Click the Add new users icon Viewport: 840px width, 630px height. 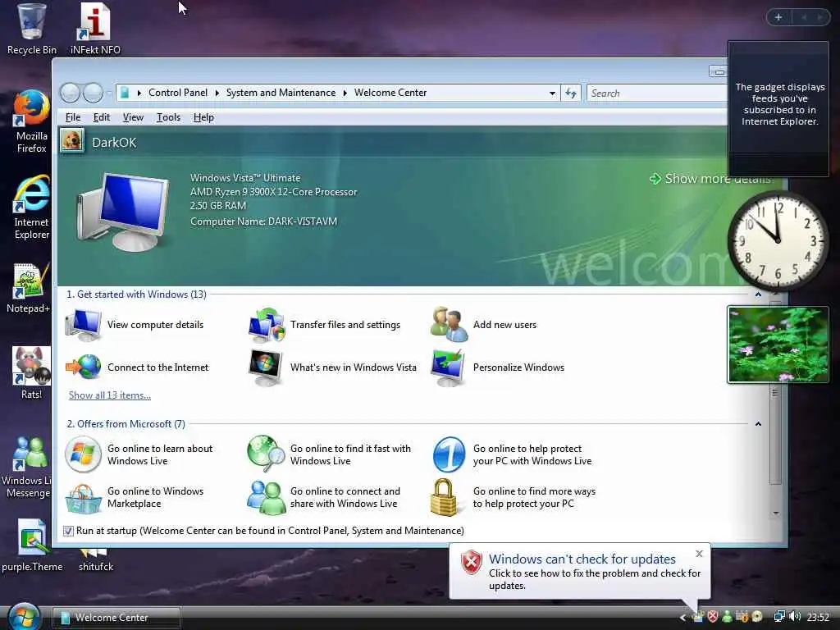pos(449,324)
